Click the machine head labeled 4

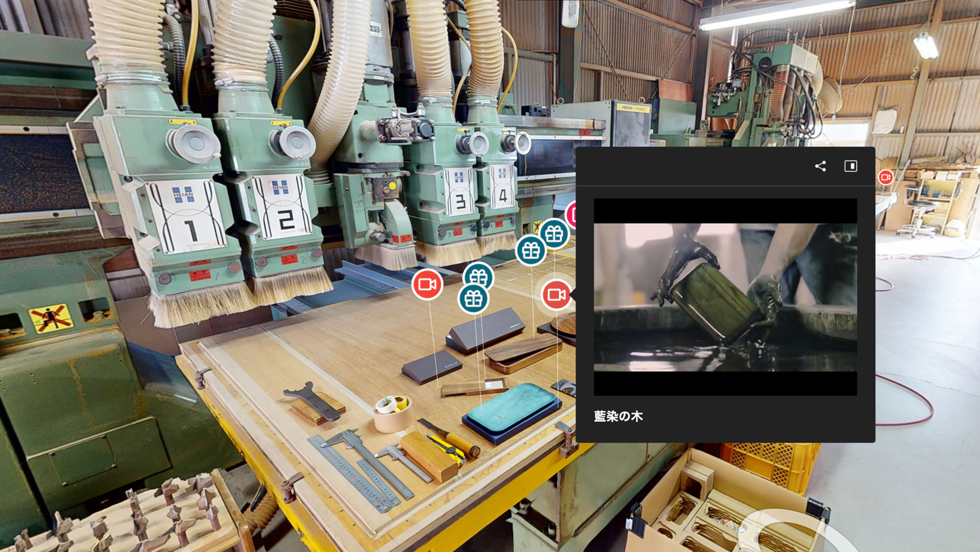502,187
